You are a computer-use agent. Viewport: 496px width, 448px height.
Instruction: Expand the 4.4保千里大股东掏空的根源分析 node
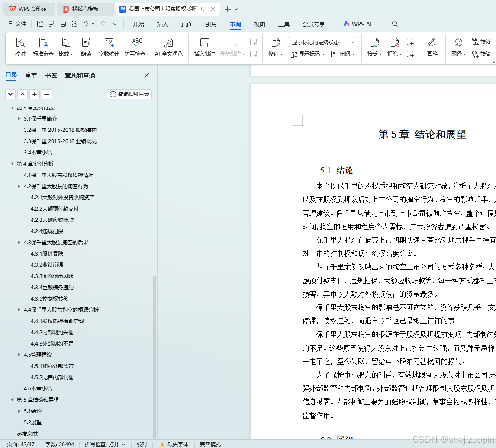coord(19,310)
